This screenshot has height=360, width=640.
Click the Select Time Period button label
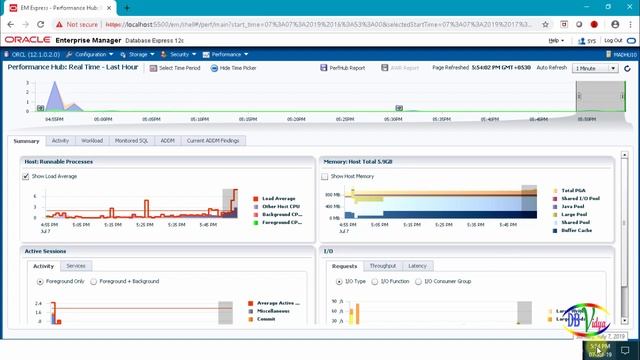tap(180, 68)
